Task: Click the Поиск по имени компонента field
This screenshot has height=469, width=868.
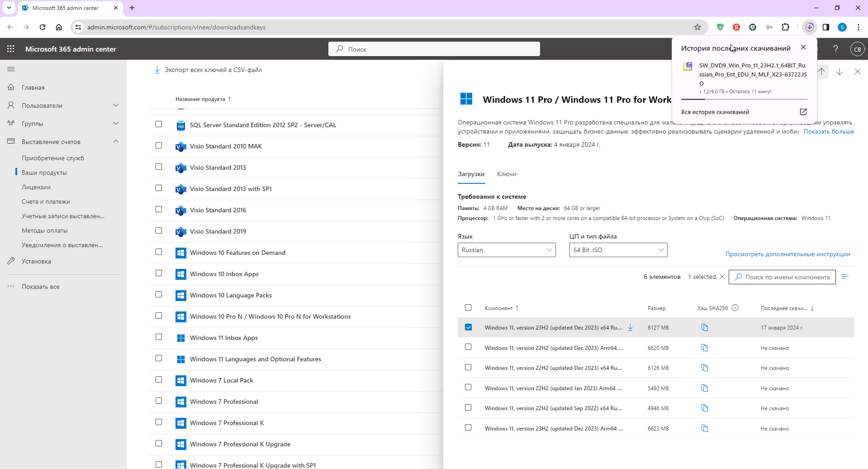Action: coord(786,277)
